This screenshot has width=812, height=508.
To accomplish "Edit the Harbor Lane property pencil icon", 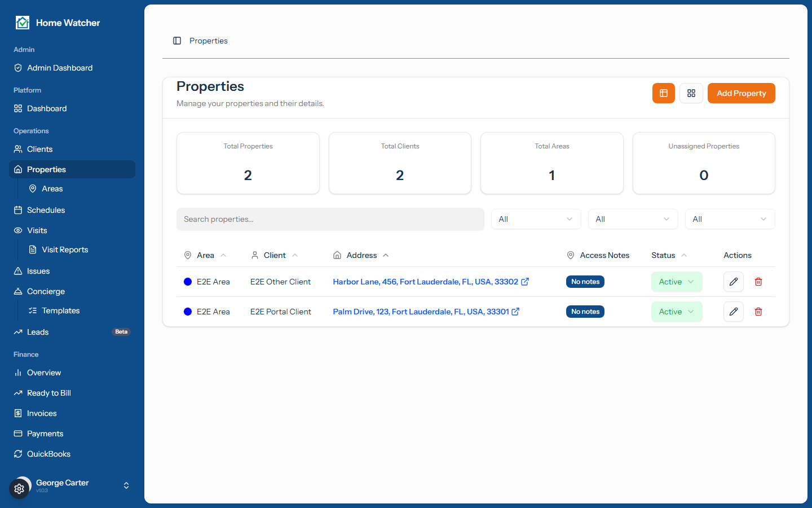I will pos(734,282).
